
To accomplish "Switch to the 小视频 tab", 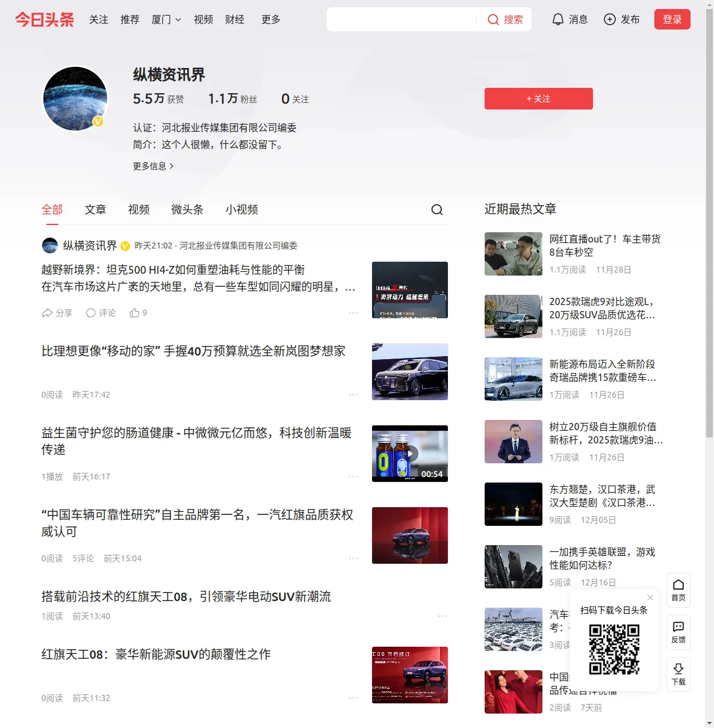I will 242,209.
